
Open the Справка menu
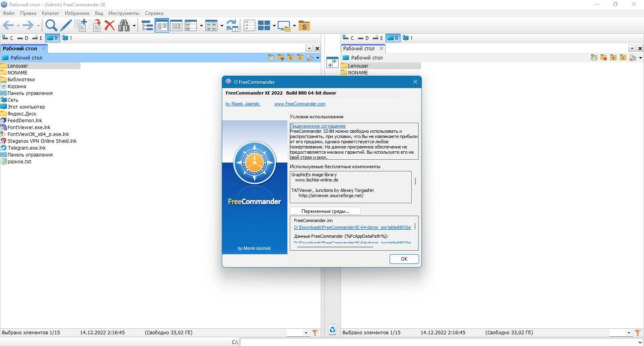(154, 13)
